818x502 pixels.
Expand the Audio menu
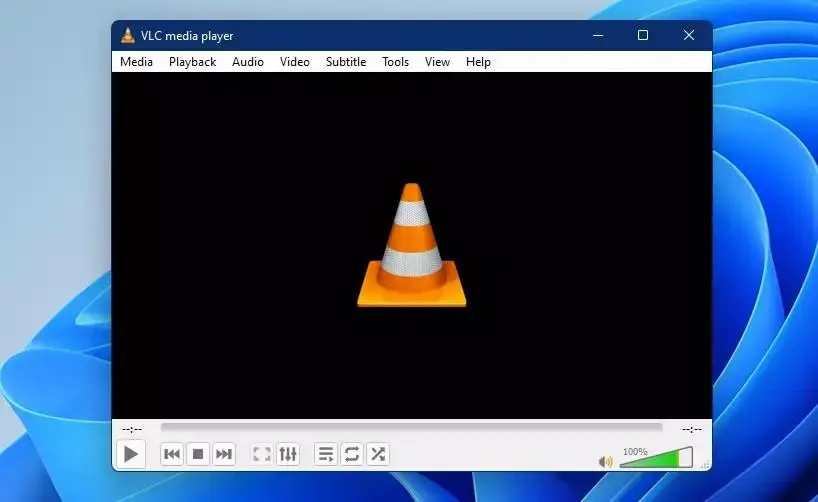(248, 62)
